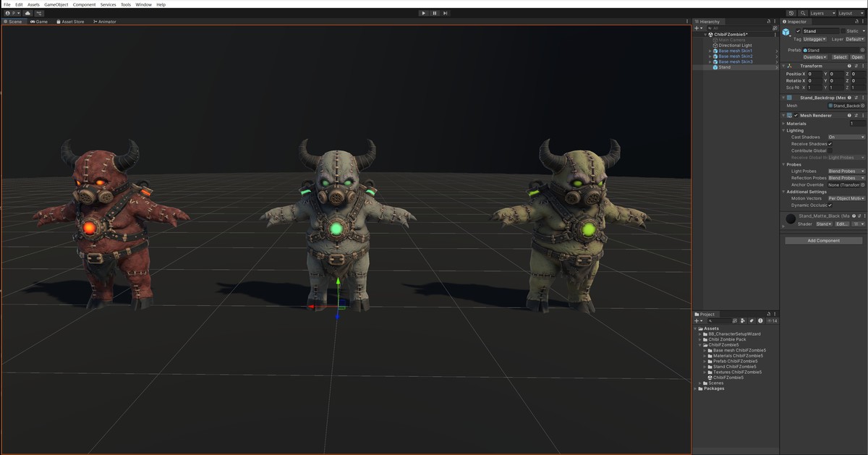Click the Position X field
This screenshot has height=455, width=868.
point(814,74)
